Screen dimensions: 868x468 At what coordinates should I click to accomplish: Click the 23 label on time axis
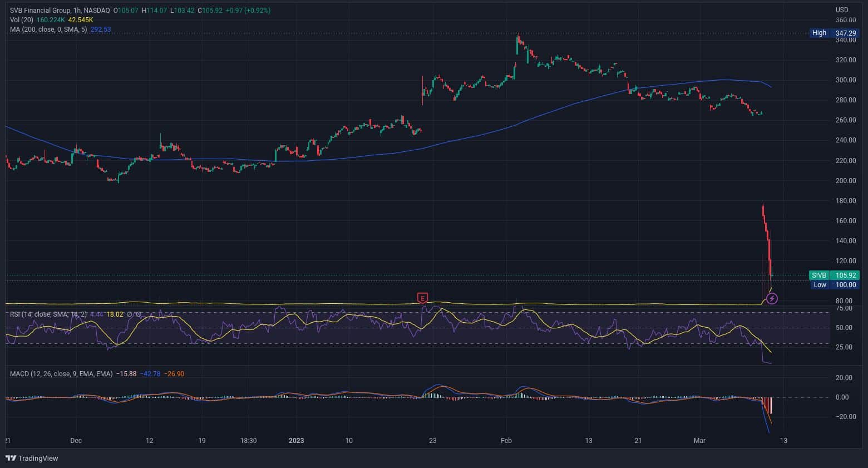click(432, 441)
